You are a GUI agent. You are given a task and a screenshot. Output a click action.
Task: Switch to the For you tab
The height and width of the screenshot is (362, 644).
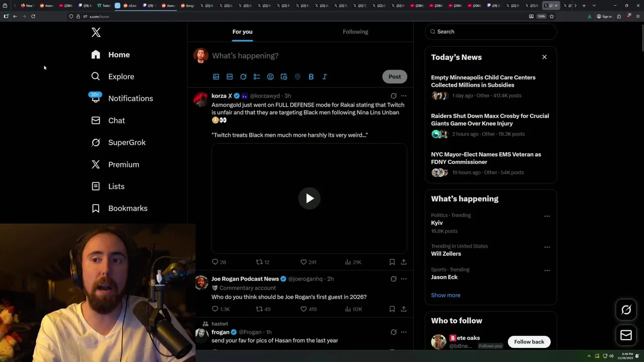pyautogui.click(x=243, y=32)
